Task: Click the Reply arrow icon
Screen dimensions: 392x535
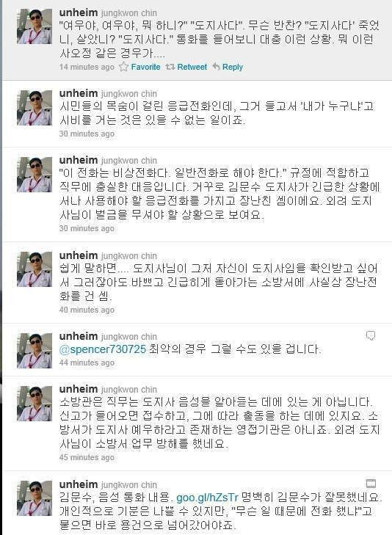Action: pyautogui.click(x=216, y=66)
